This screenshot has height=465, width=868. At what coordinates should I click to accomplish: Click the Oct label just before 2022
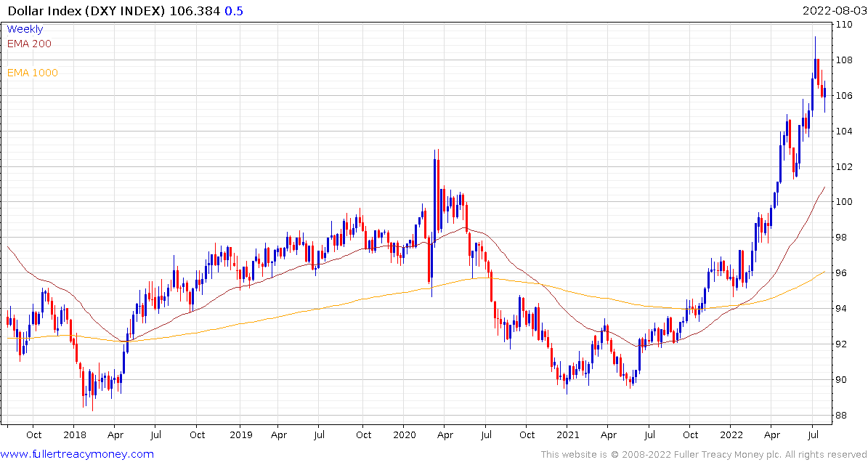[x=690, y=434]
